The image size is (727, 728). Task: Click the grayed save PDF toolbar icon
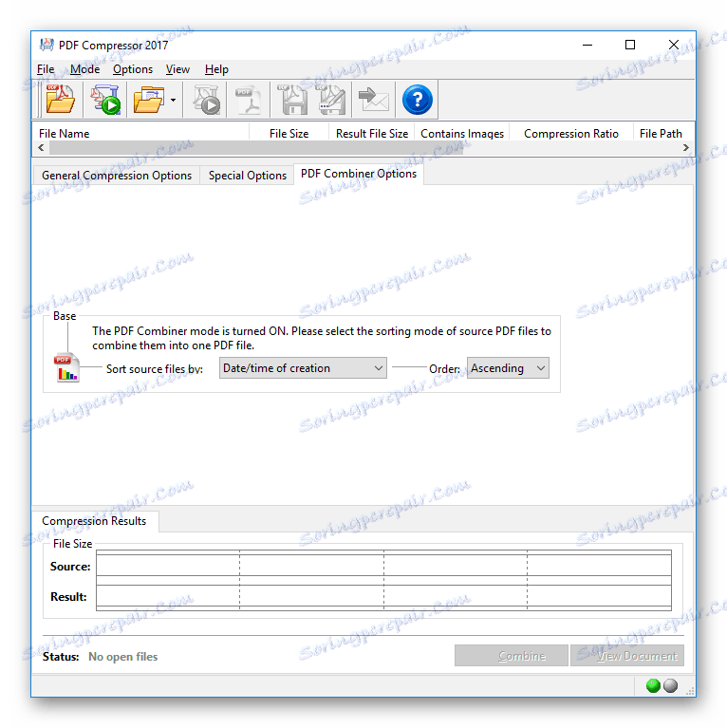292,100
